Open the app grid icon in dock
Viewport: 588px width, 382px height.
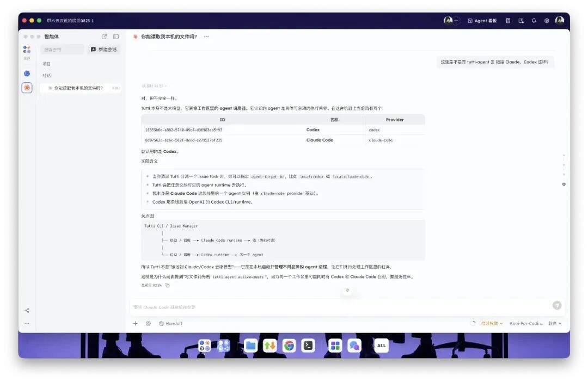click(x=335, y=346)
